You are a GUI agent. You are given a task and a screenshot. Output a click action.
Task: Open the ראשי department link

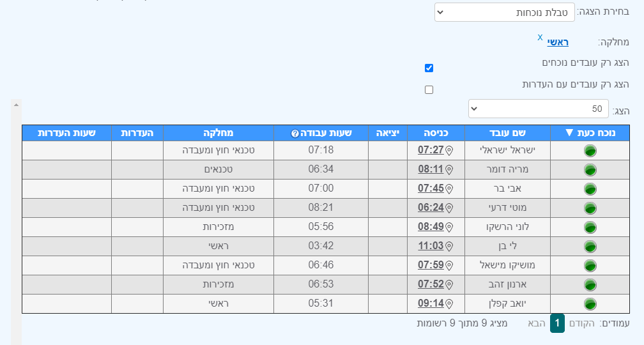(558, 42)
